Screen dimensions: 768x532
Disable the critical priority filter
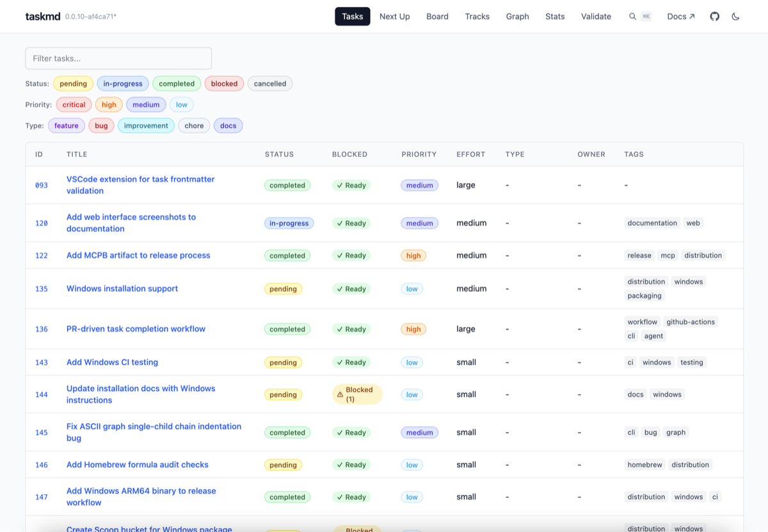tap(74, 104)
